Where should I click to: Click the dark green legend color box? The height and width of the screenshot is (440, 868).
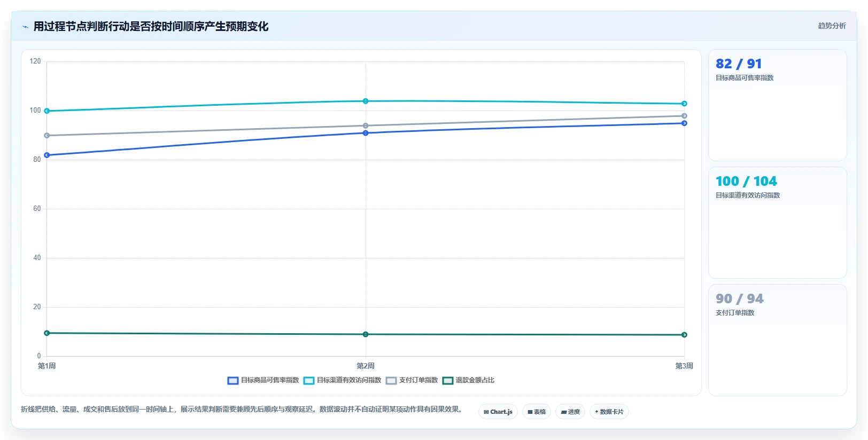click(448, 381)
